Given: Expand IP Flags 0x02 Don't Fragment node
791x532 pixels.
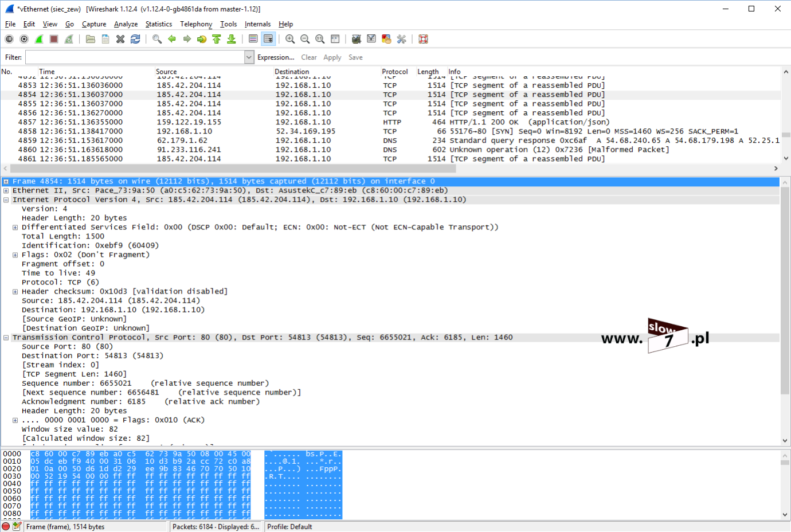Looking at the screenshot, I should [x=15, y=255].
